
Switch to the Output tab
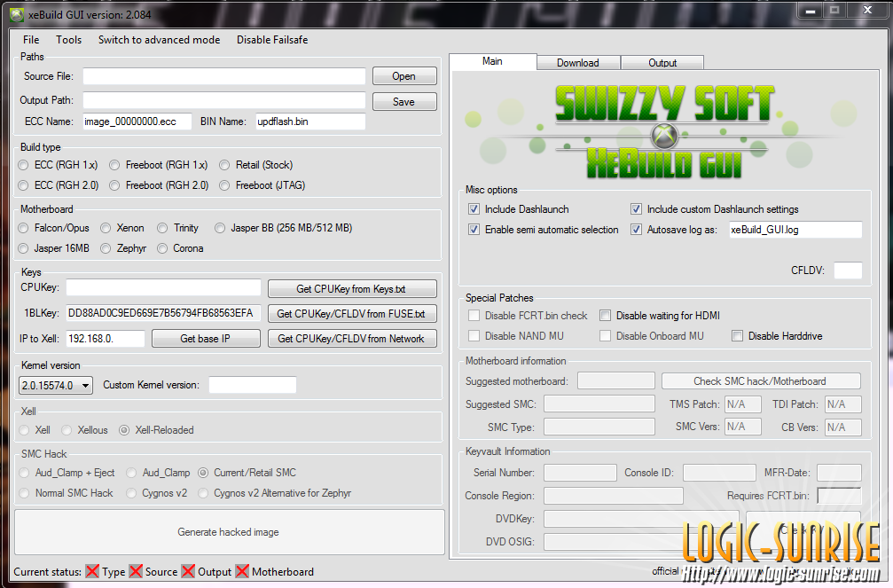pos(662,63)
